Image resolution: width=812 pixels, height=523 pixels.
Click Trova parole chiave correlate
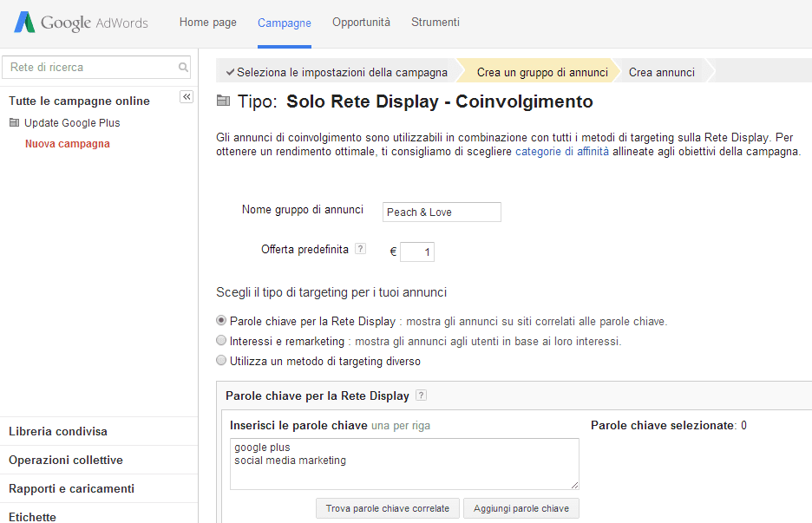387,508
